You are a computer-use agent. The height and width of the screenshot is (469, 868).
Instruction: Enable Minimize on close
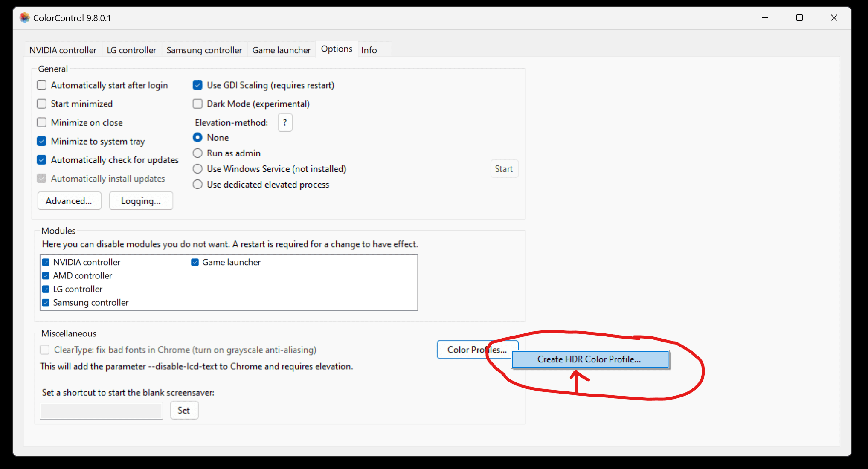(41, 122)
